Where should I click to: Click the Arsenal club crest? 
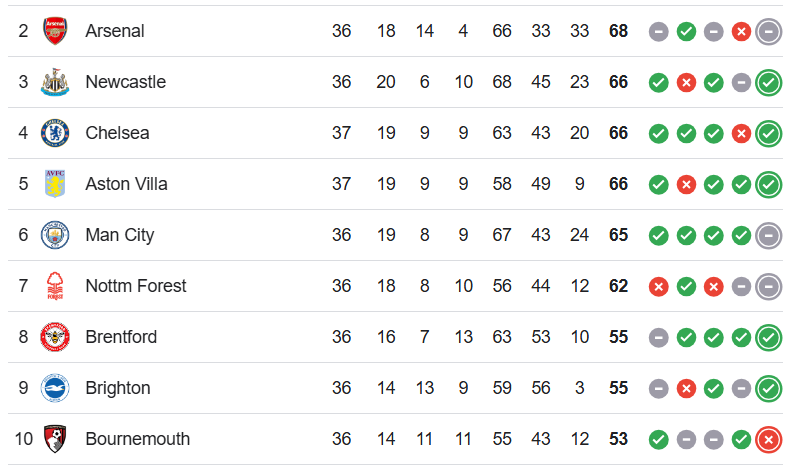[55, 31]
